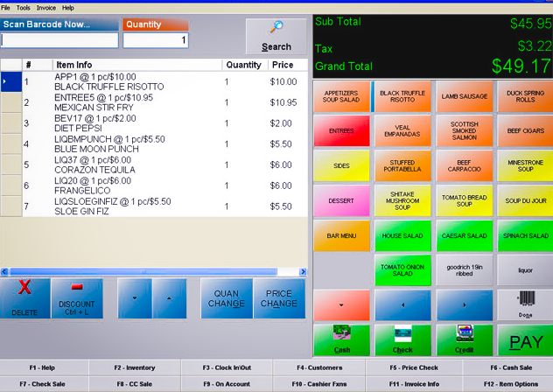This screenshot has height=392, width=553.
Task: Select the Mexican Stir Fry row
Action: [154, 102]
